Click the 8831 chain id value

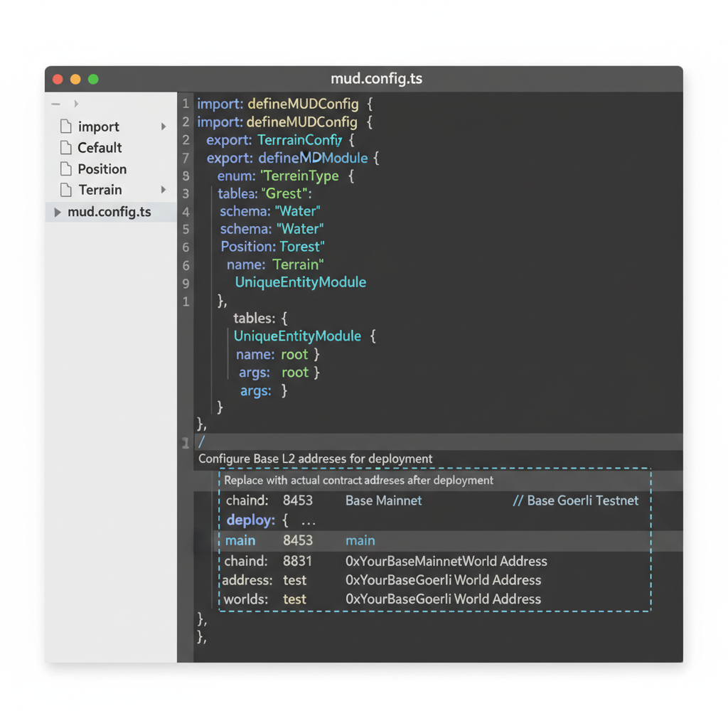[x=297, y=562]
